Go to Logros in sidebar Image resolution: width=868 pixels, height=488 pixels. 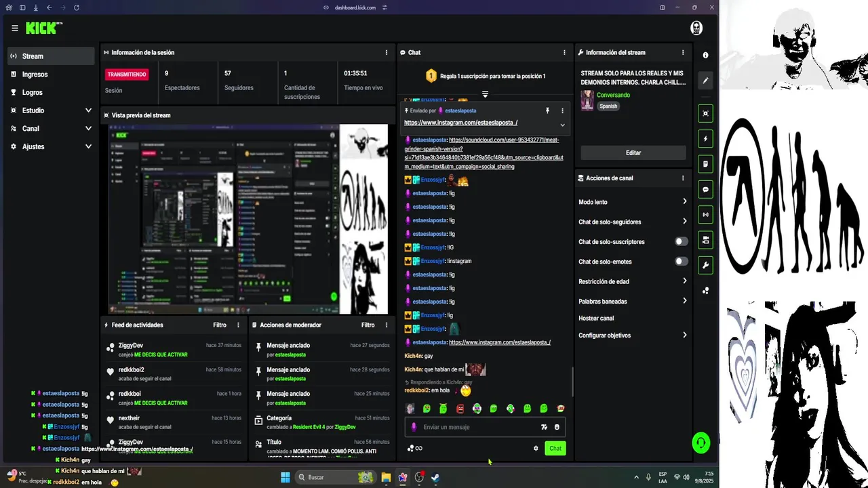pos(52,92)
